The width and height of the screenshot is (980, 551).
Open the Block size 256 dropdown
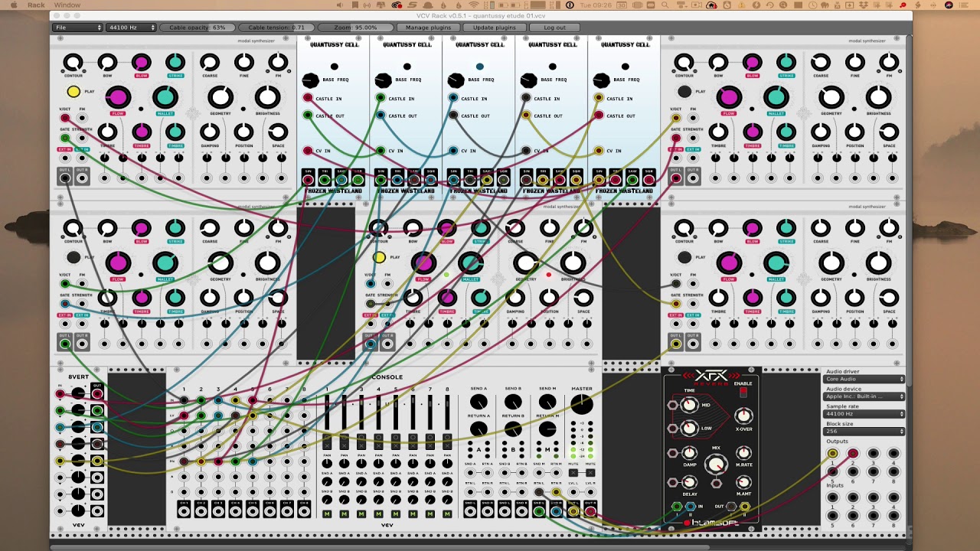864,431
